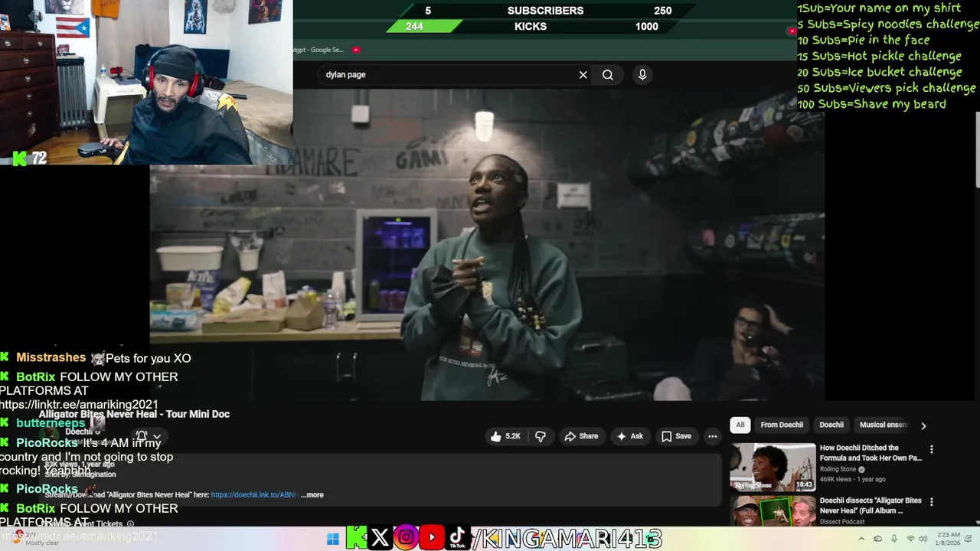Screen dimensions: 980x551
Task: Show hidden system tray icons
Action: 861,539
